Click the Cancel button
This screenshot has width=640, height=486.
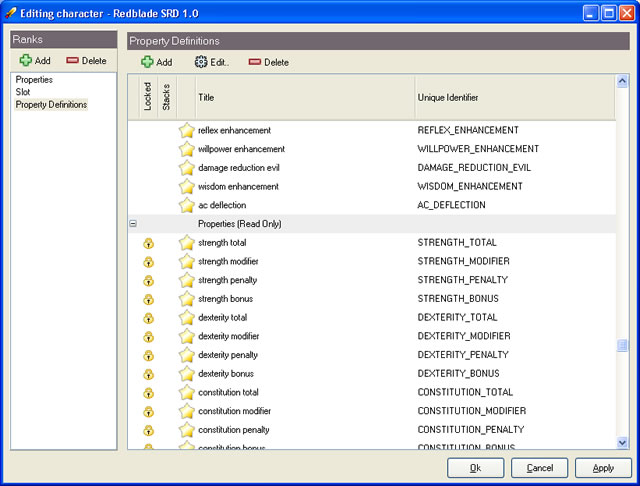pos(539,468)
